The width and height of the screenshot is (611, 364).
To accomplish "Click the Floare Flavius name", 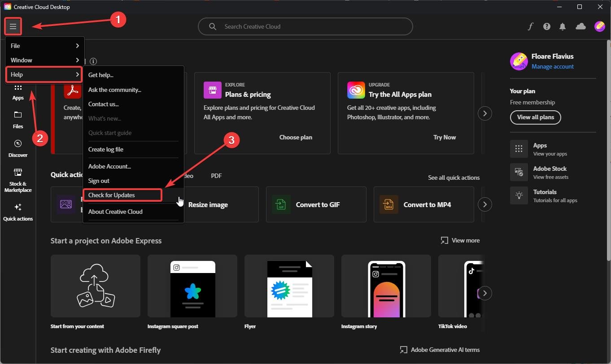I will (552, 56).
